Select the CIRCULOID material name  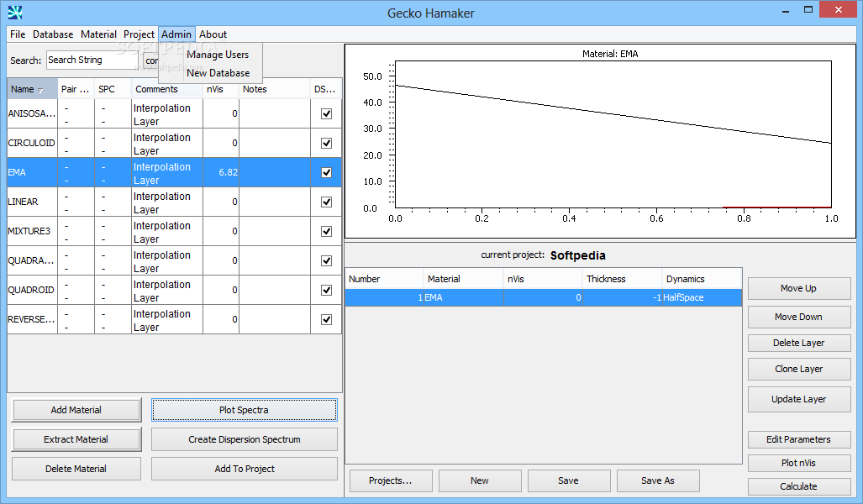click(32, 143)
